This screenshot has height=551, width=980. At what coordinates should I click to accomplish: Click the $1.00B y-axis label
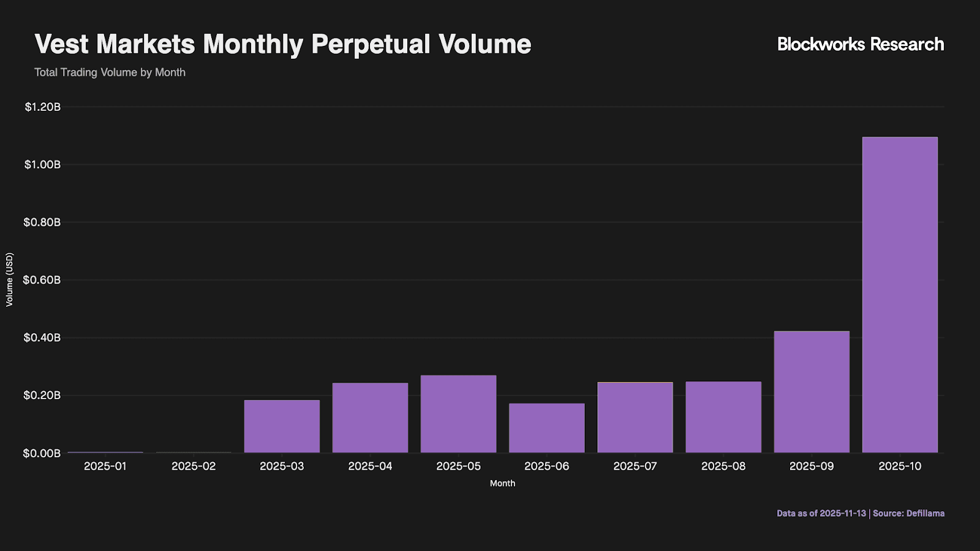[42, 165]
